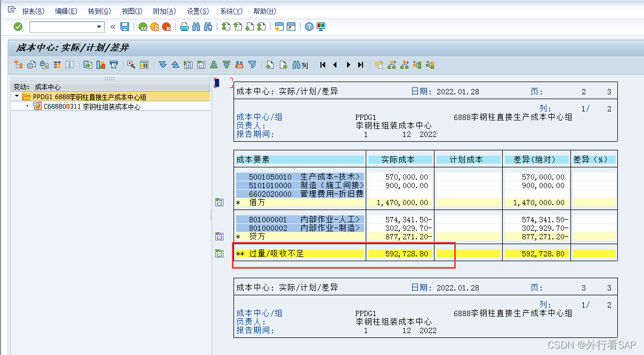
Task: Save the report using the Save icon
Action: tap(124, 26)
